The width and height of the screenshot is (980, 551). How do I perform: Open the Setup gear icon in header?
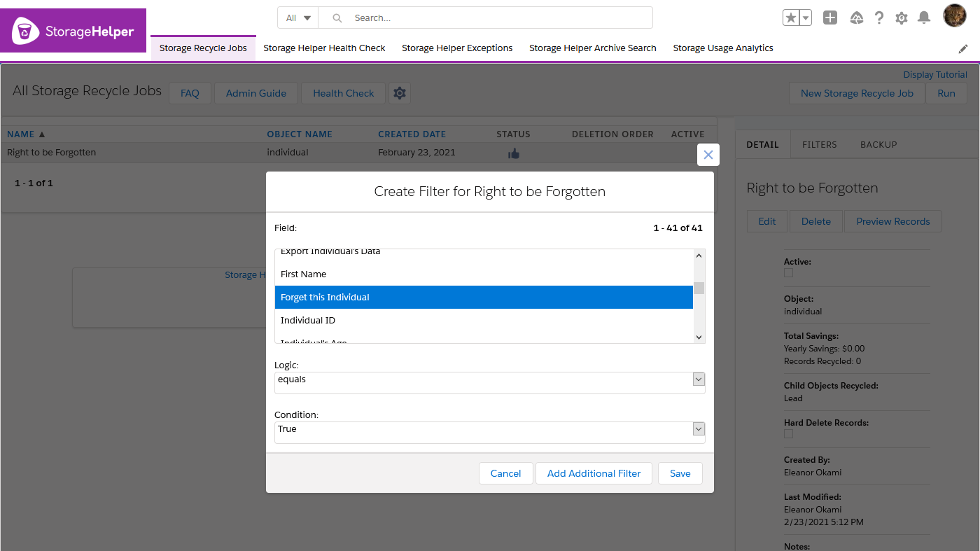902,18
